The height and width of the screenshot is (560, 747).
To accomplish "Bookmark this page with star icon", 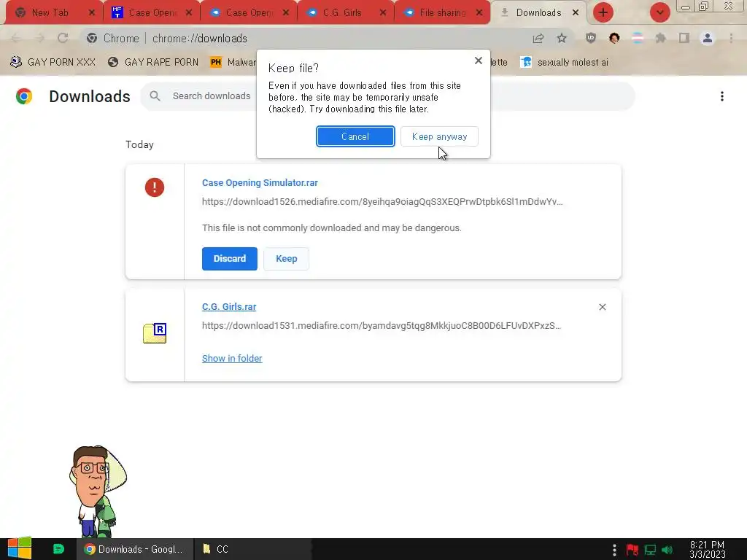I will 562,38.
